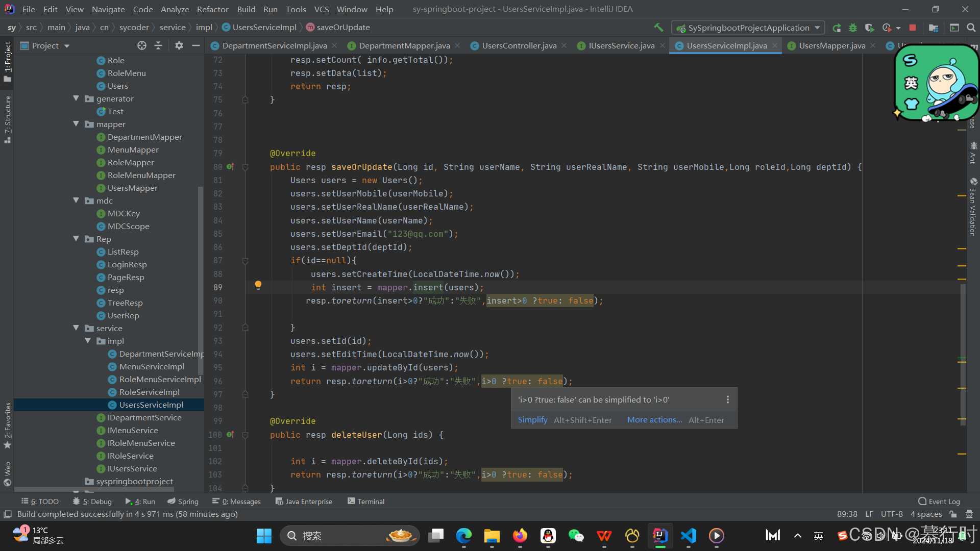The image size is (980, 551).
Task: Open the Refactor menu
Action: click(x=212, y=9)
